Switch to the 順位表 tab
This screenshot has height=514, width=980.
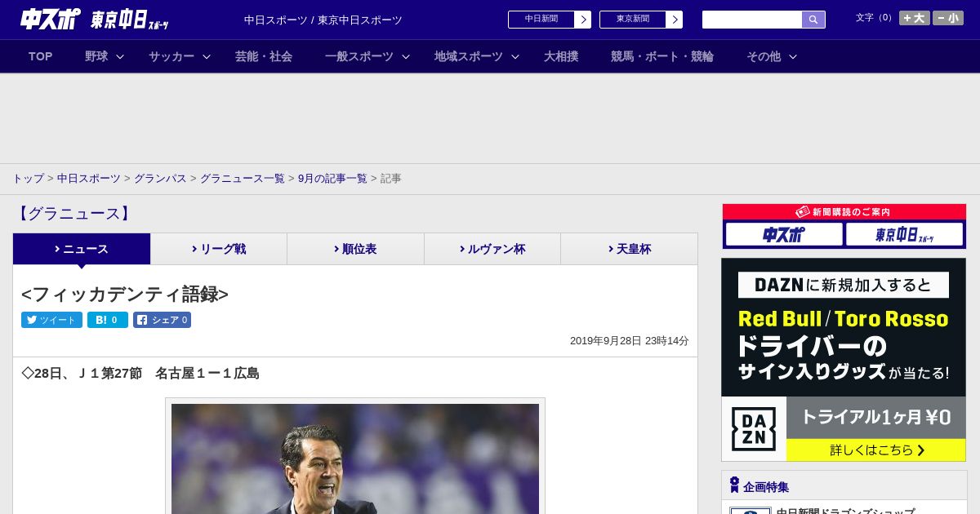click(x=355, y=249)
